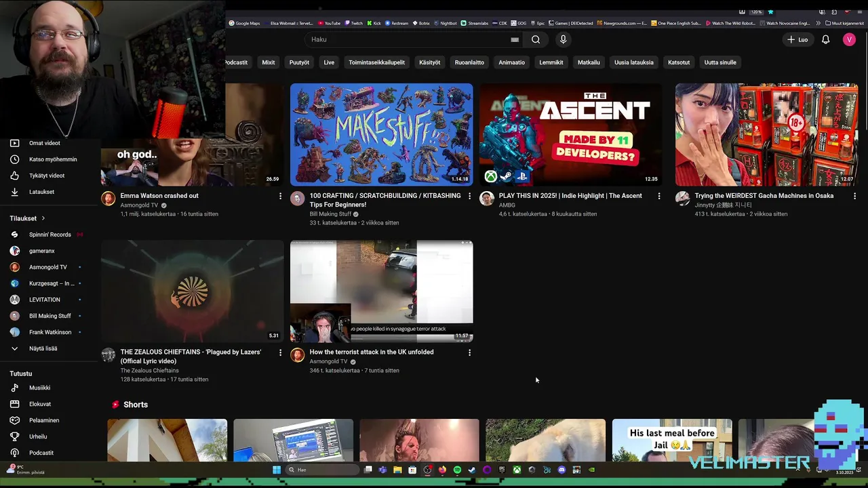The height and width of the screenshot is (488, 868).
Task: Select the Matkailu filter chip
Action: pos(589,62)
